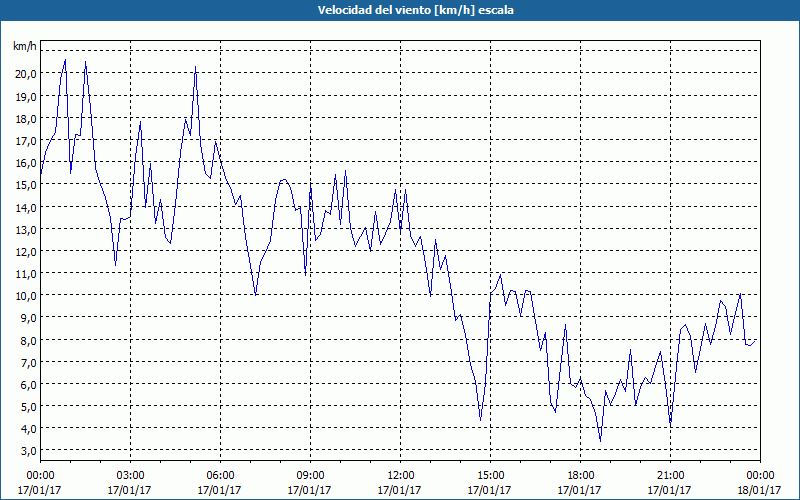This screenshot has width=800, height=500.
Task: Select the 16,0 y-axis value label
Action: (26, 162)
